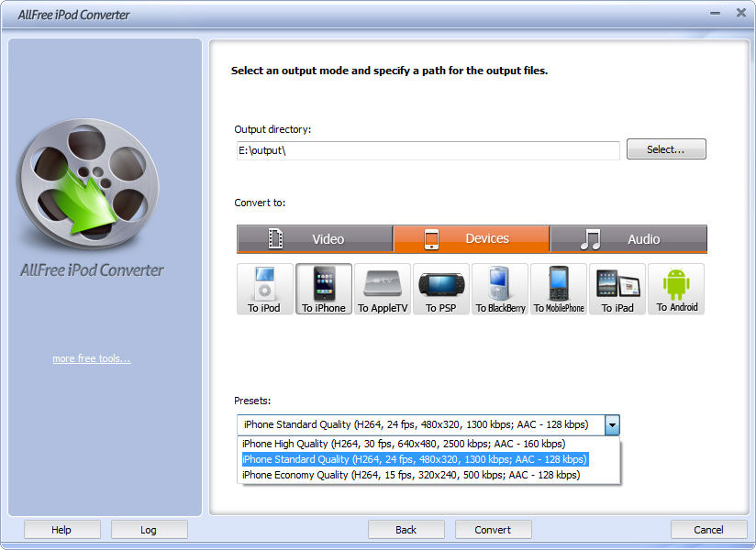The height and width of the screenshot is (550, 756).
Task: Pick the To AppleTV device icon
Action: click(x=383, y=289)
